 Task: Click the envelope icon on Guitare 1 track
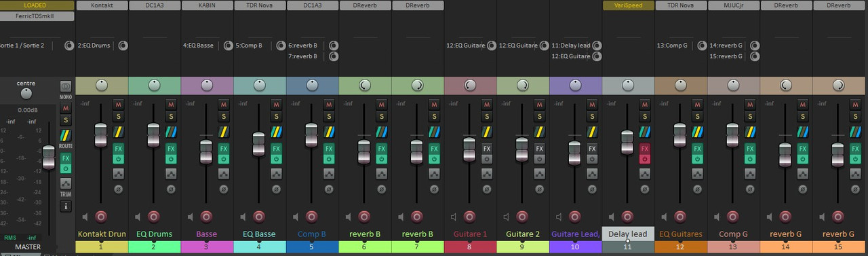pyautogui.click(x=487, y=174)
